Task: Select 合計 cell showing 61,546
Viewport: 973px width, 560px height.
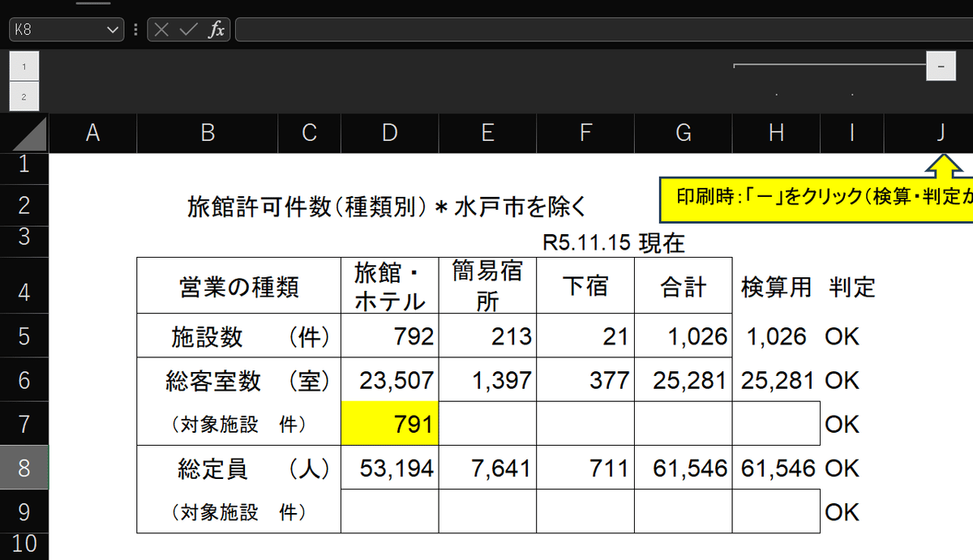Action: point(684,467)
